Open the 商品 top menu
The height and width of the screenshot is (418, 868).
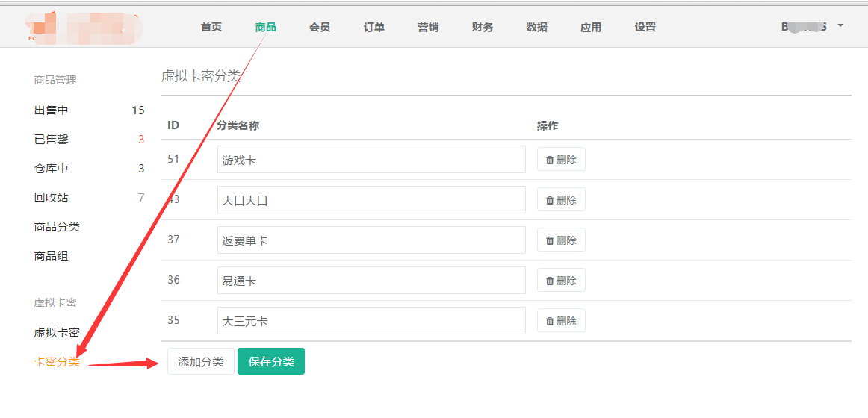265,27
